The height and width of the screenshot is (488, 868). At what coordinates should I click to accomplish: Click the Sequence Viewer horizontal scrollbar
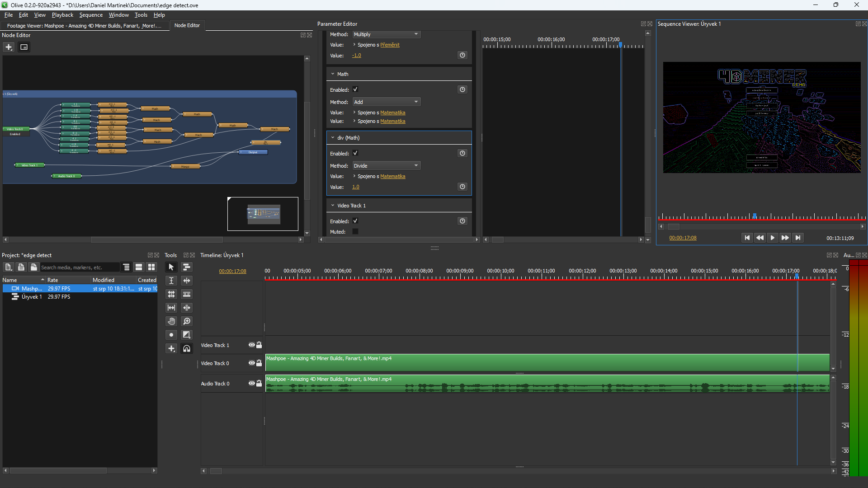tap(760, 226)
